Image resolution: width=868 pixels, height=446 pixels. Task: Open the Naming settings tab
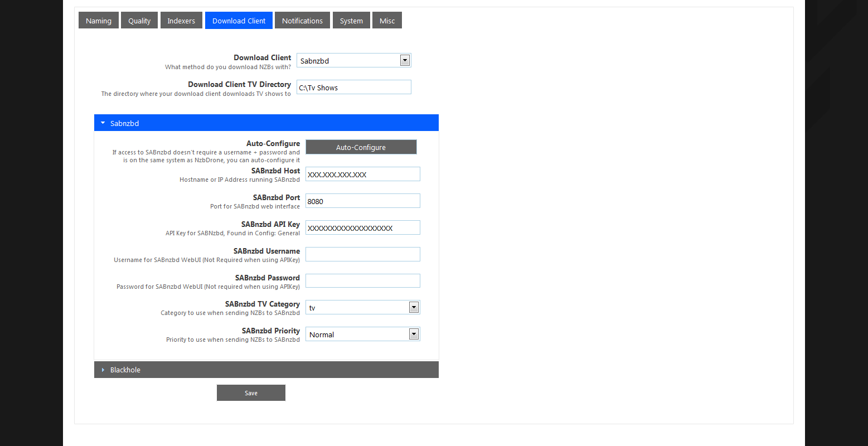[x=99, y=21]
